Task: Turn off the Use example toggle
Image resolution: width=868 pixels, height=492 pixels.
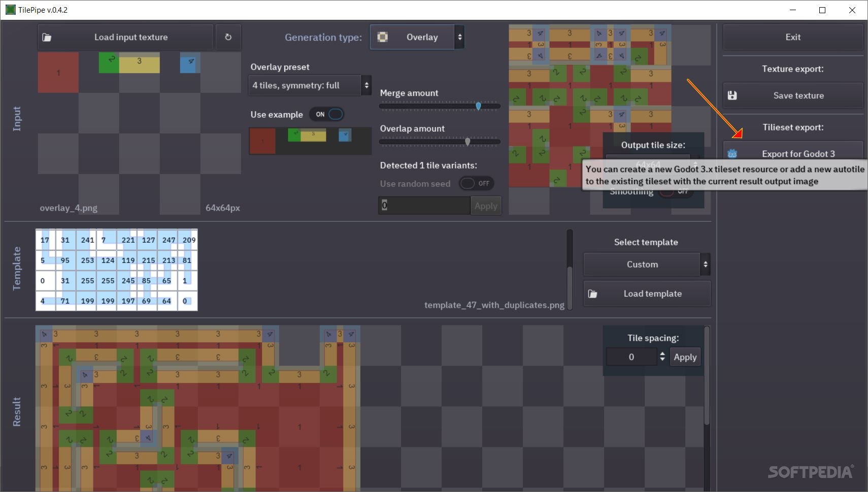Action: [327, 114]
